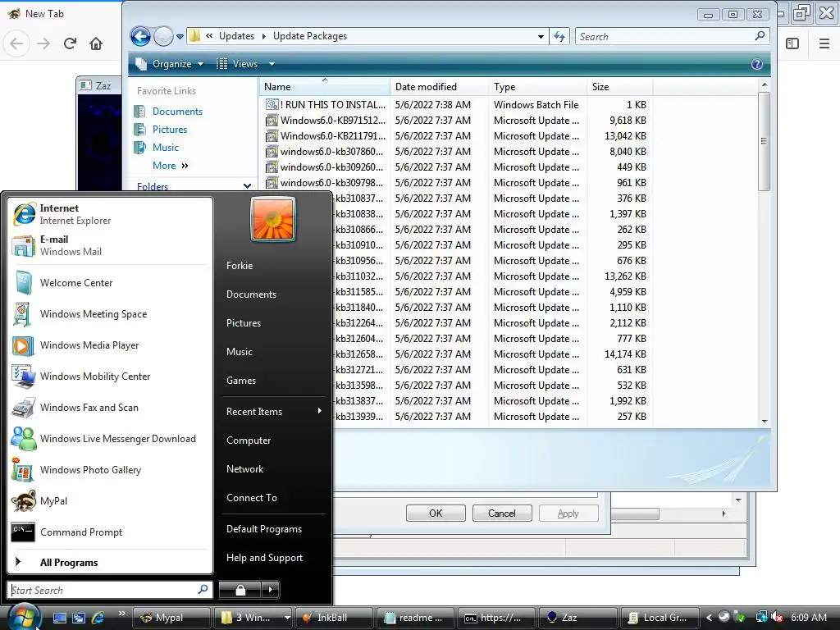This screenshot has width=840, height=630.
Task: Click the Explorer Search field
Action: pos(673,36)
